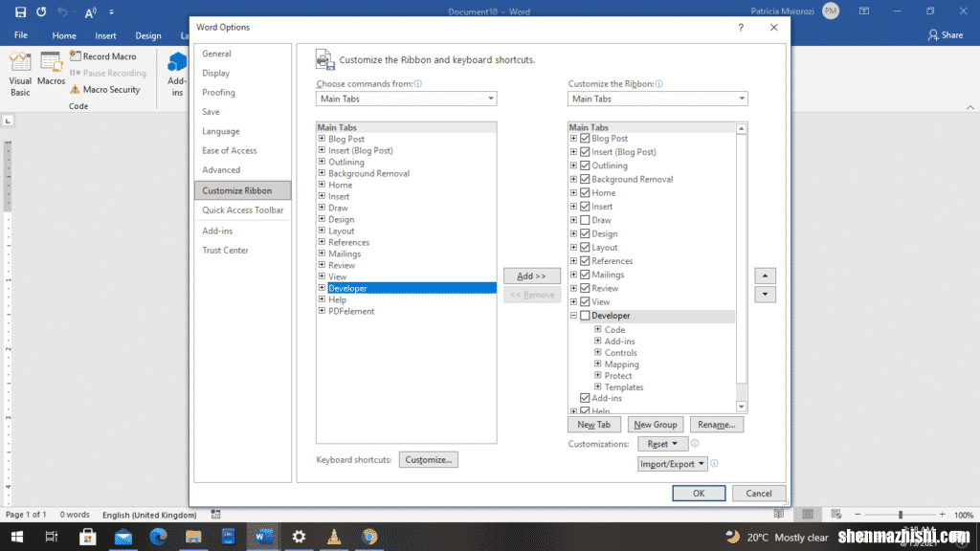Enable the Developer tab checkbox
Image resolution: width=980 pixels, height=551 pixels.
pos(585,316)
